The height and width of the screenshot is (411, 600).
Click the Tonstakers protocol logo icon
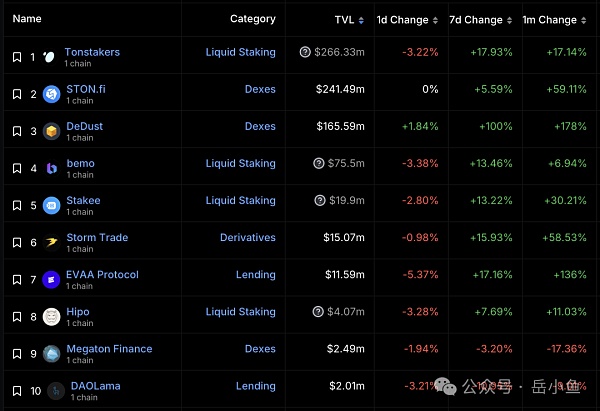tap(50, 57)
